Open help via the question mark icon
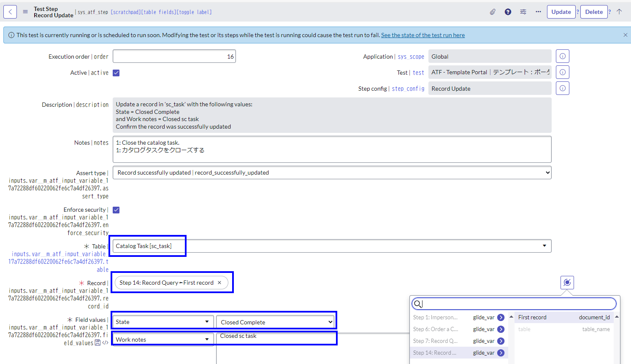This screenshot has width=631, height=364. pyautogui.click(x=508, y=11)
